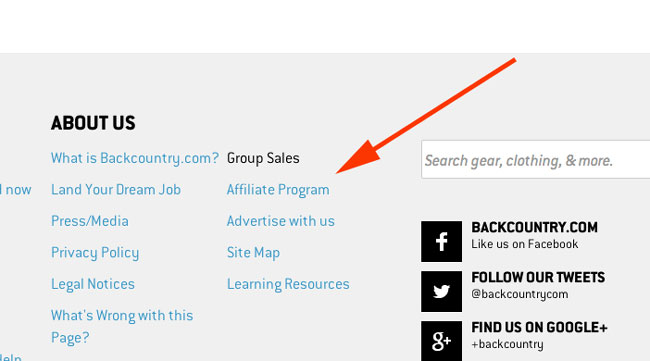Image resolution: width=650 pixels, height=361 pixels.
Task: Click the BACKCOUNTRY.COM Facebook heading
Action: coord(534,228)
